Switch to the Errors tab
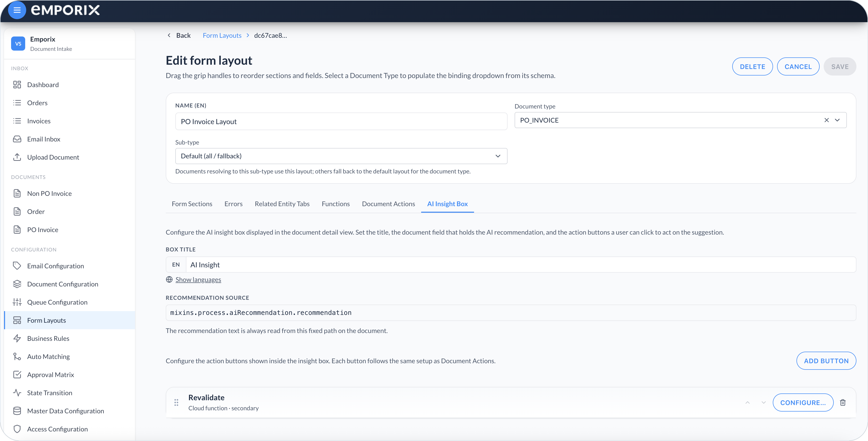This screenshot has width=868, height=441. tap(233, 204)
